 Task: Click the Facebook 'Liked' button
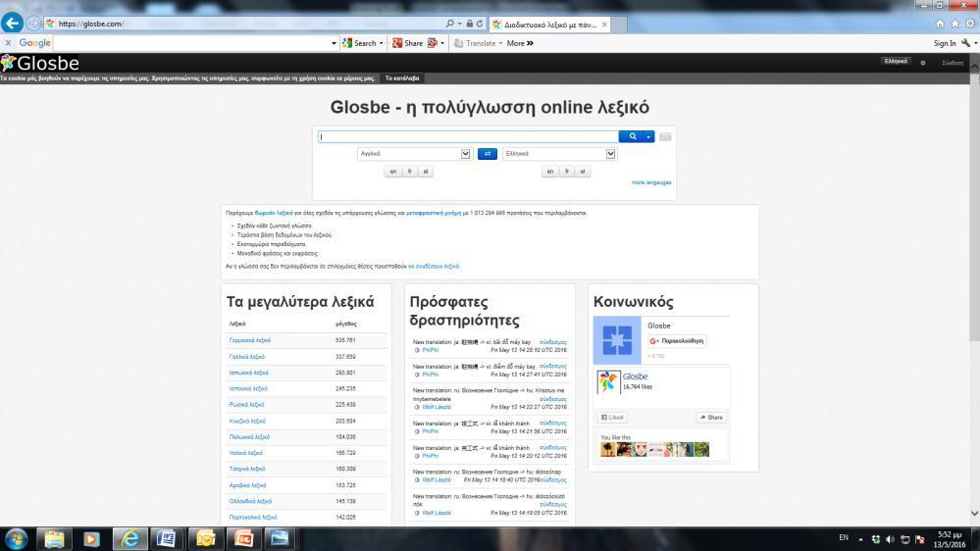click(612, 418)
